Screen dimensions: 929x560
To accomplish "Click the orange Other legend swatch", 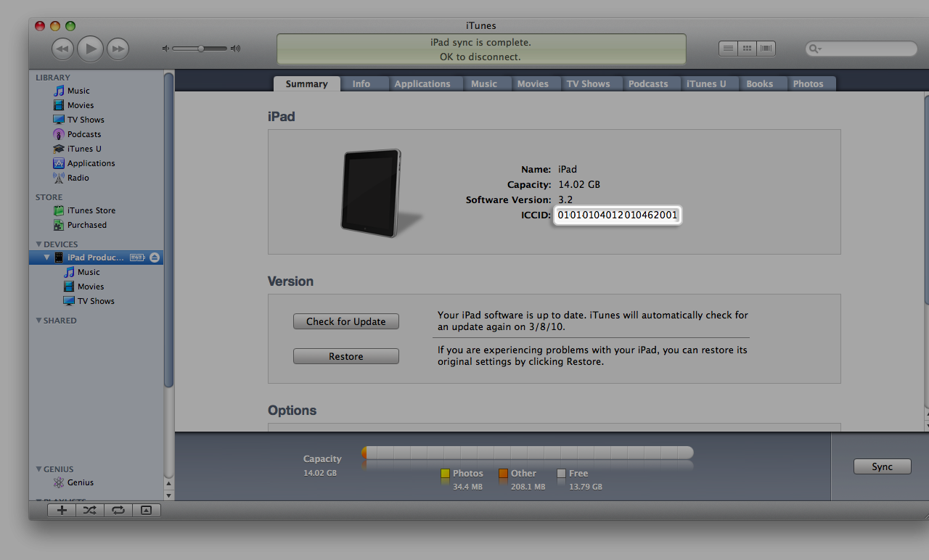I will point(503,474).
